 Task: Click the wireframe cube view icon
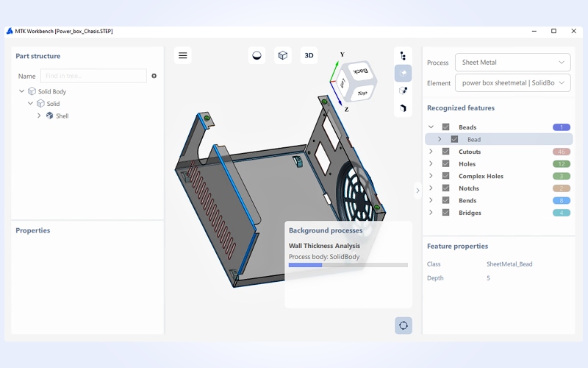(x=282, y=55)
